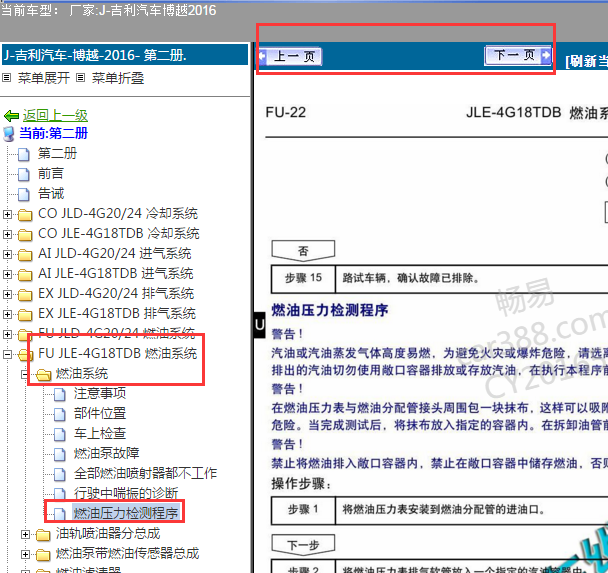The width and height of the screenshot is (608, 573).
Task: Open the 全部燃油喷射器都不工作 page
Action: point(145,473)
